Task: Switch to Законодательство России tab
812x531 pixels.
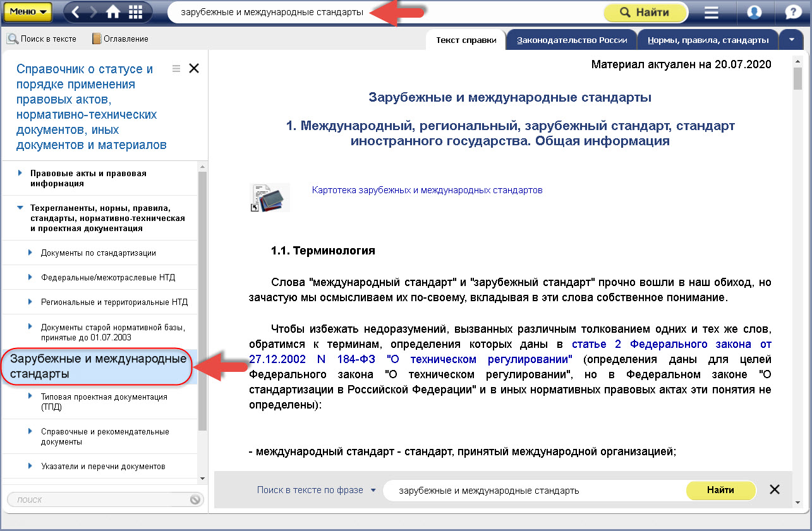Action: pyautogui.click(x=572, y=40)
